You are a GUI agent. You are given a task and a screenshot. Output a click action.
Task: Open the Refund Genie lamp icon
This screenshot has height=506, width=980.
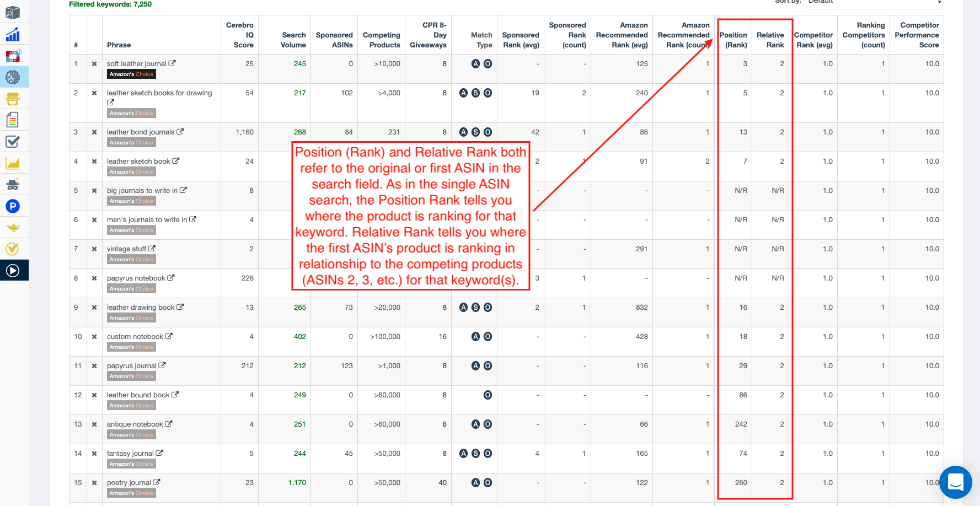tap(13, 228)
